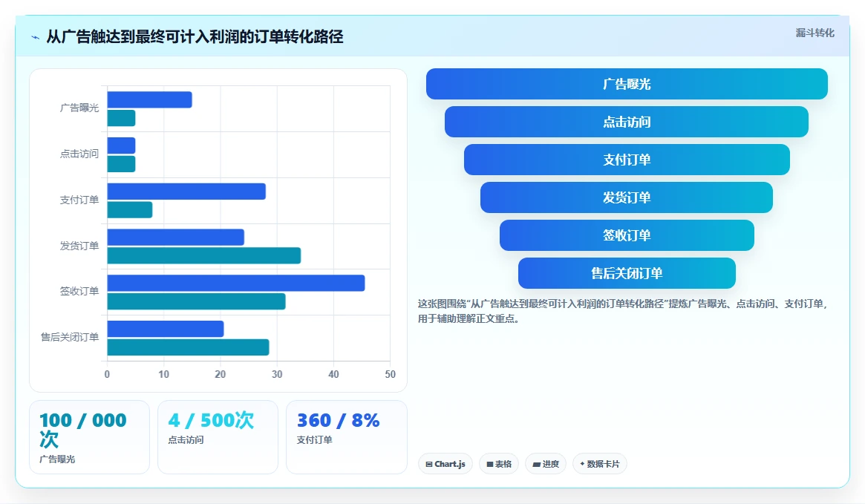Click the teal bar for 点击访问
This screenshot has height=504, width=865.
point(121,164)
